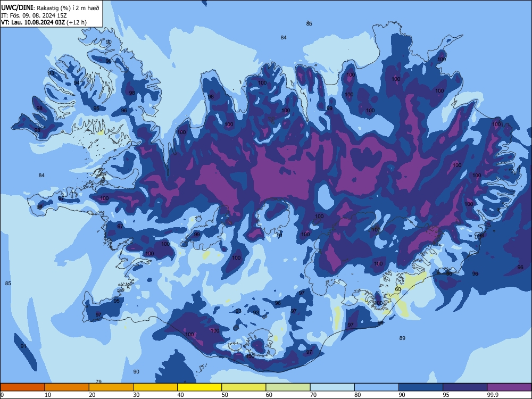Click the light blue 80–90 legend swatch
Viewport: 532px width, 399px height.
(x=377, y=387)
